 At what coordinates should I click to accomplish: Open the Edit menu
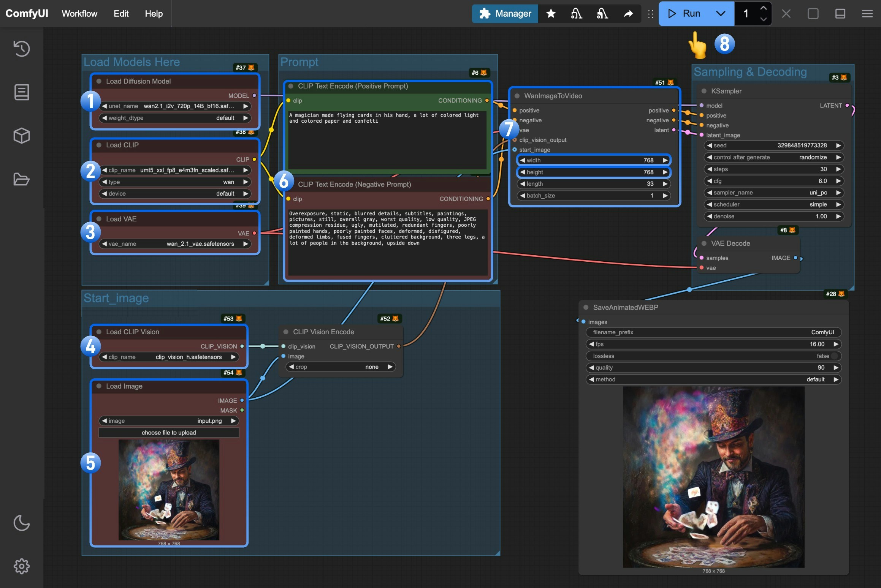point(120,14)
